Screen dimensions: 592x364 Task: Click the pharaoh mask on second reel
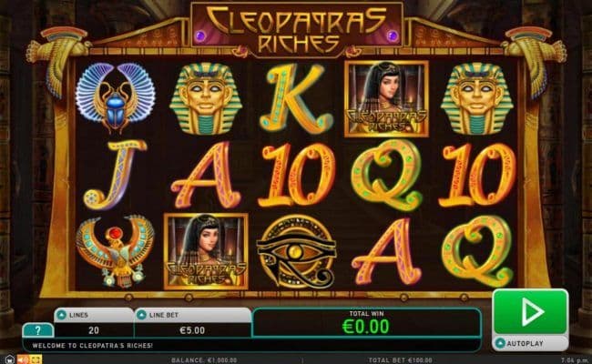coord(206,98)
